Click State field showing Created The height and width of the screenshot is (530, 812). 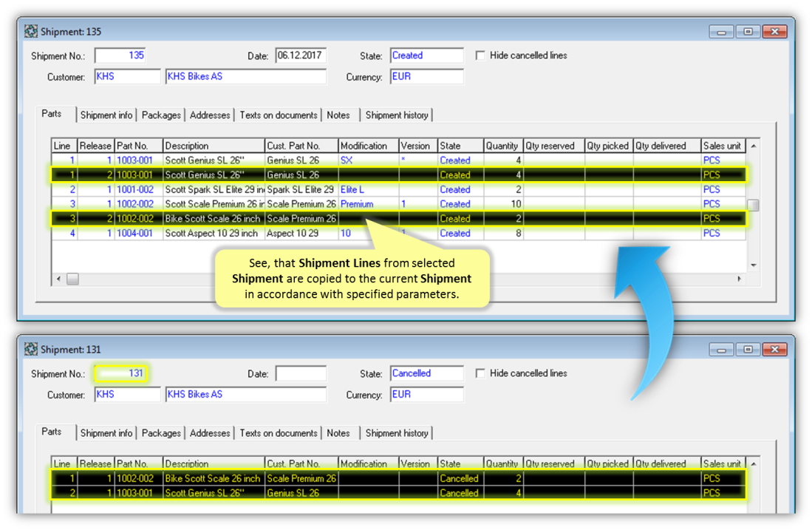[427, 55]
